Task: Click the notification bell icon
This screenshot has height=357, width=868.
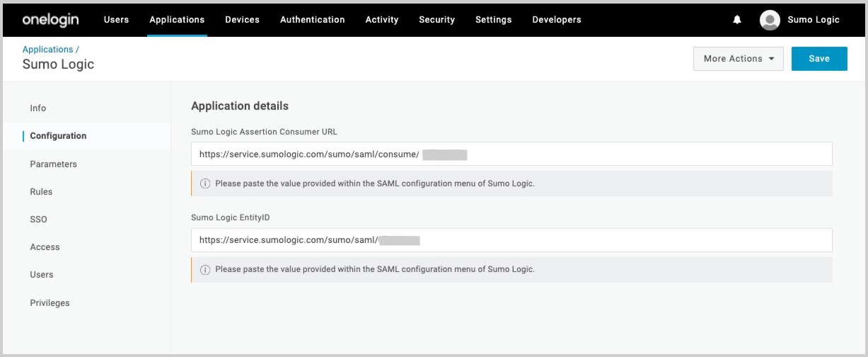Action: coord(737,20)
